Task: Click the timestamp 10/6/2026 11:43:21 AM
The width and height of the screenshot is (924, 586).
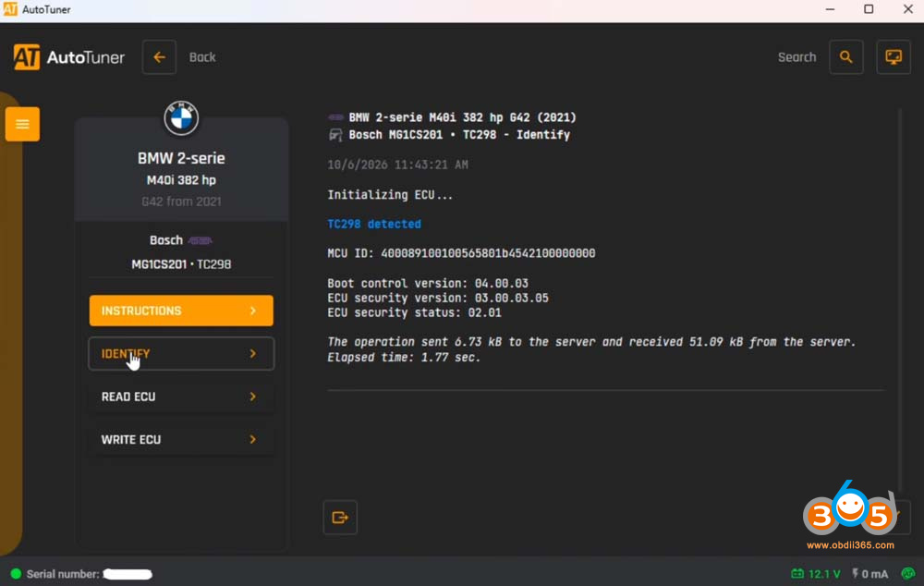Action: pyautogui.click(x=397, y=165)
